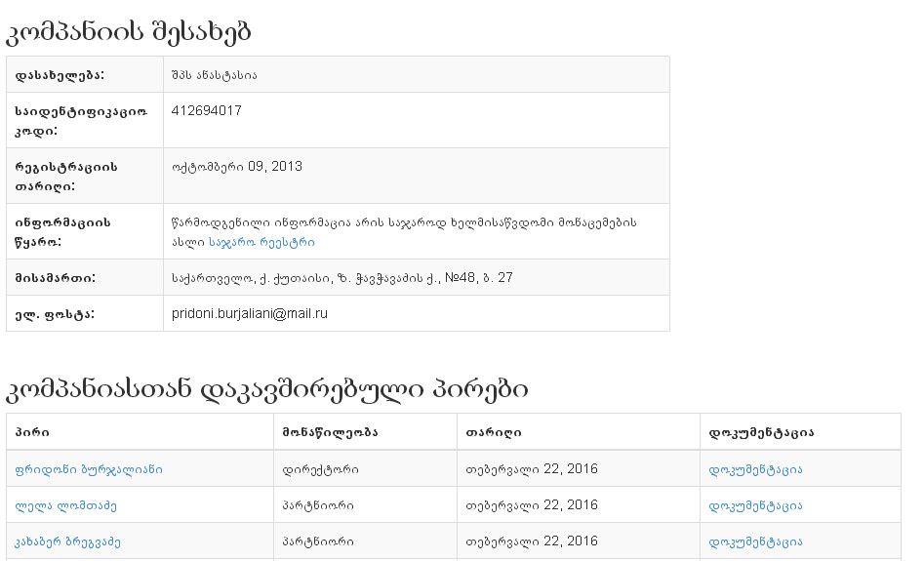
Task: Click the label საიდენტიფიკაციო კოდი:
Action: (81, 121)
